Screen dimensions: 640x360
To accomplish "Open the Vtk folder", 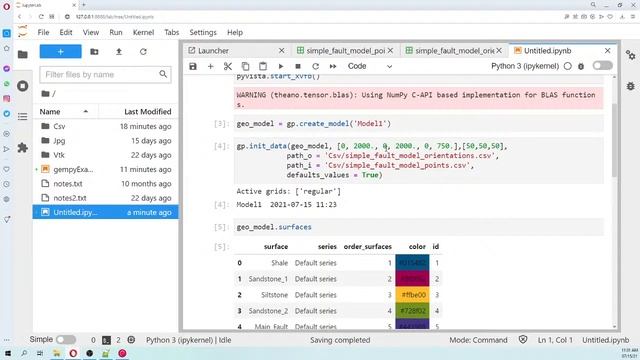I will tap(106, 155).
